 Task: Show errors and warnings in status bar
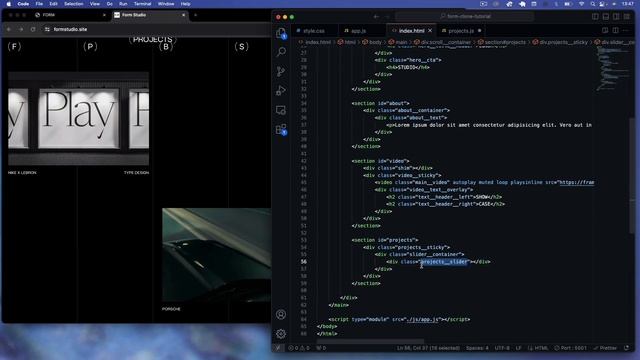(299, 348)
